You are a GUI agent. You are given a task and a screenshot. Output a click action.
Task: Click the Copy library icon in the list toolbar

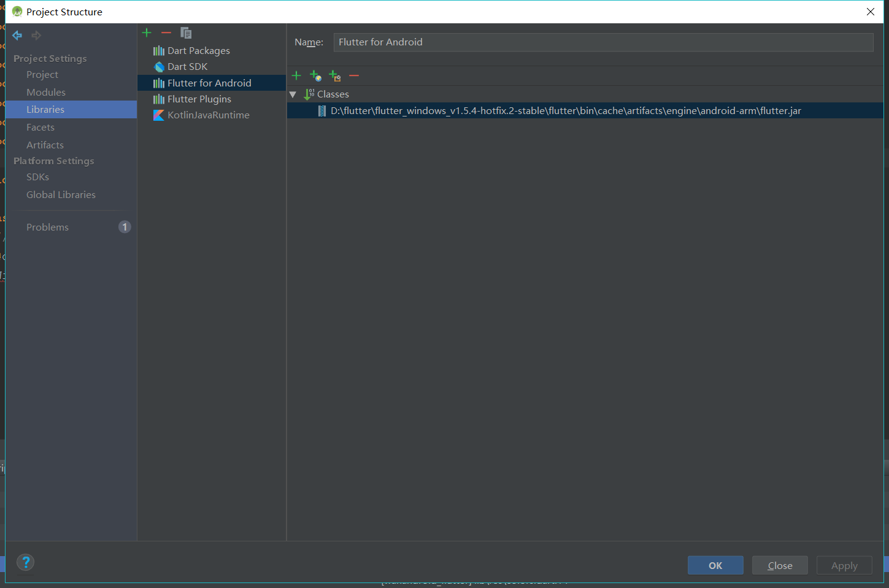pyautogui.click(x=185, y=32)
